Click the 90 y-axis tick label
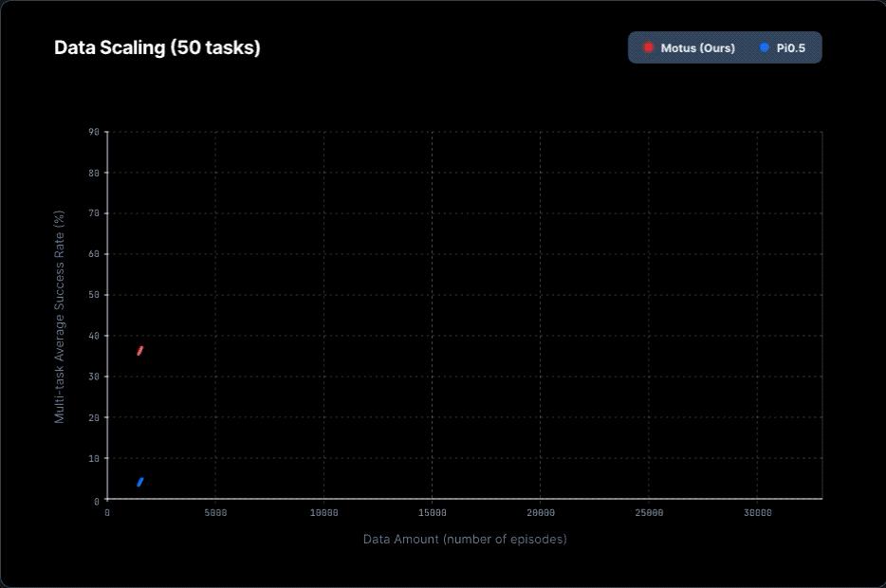 point(94,132)
